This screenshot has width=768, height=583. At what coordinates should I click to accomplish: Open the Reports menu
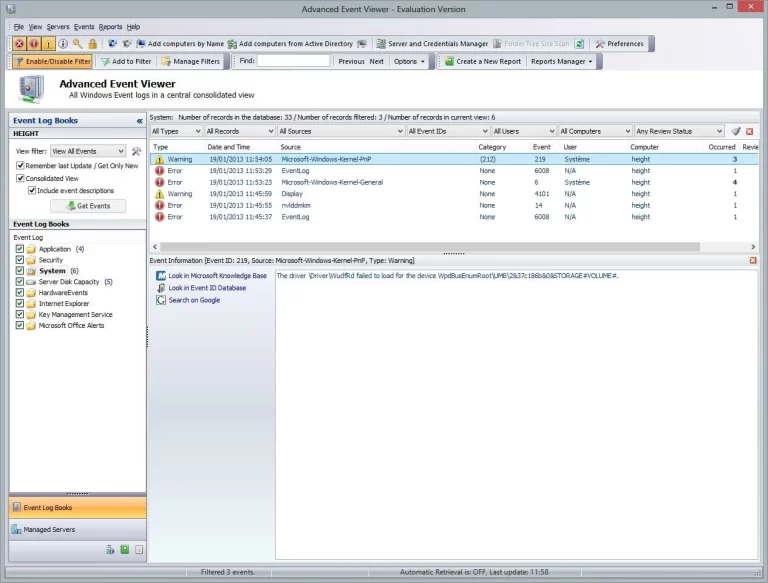pyautogui.click(x=110, y=27)
